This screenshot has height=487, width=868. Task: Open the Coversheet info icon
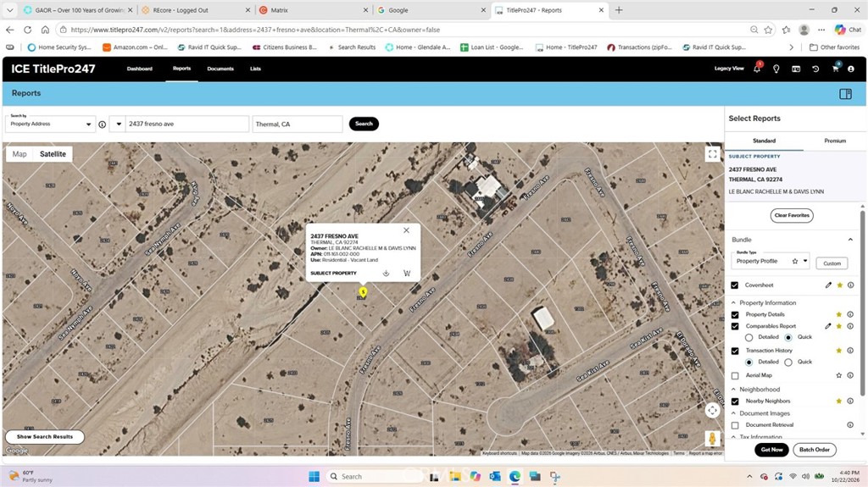click(x=850, y=285)
